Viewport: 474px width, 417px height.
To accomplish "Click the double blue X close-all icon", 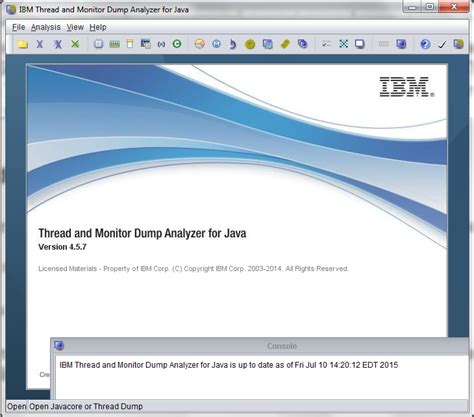I will click(x=58, y=44).
